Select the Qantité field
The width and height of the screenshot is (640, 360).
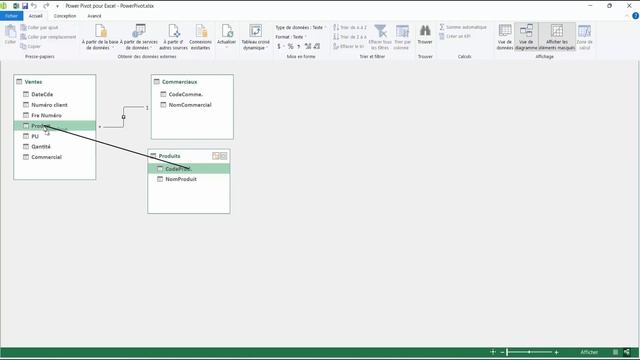pyautogui.click(x=55, y=147)
